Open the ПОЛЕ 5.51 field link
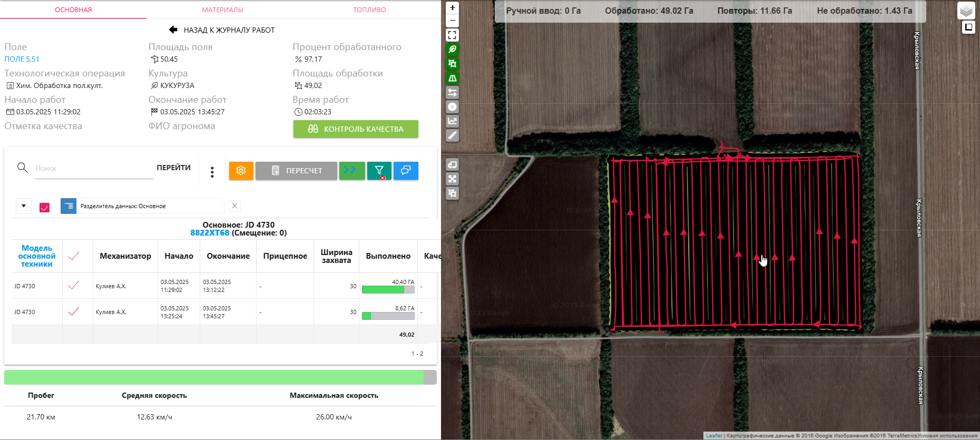980x440 pixels. pos(22,59)
